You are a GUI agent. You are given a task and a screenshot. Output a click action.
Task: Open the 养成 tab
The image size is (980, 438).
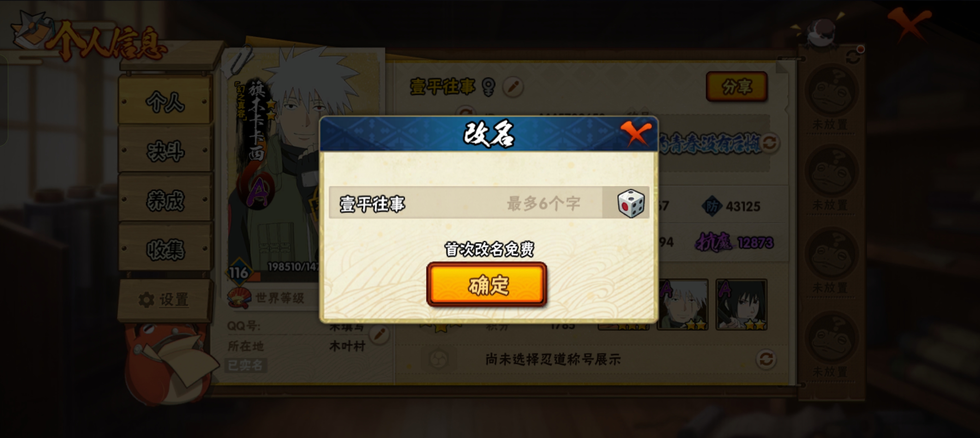tap(165, 200)
